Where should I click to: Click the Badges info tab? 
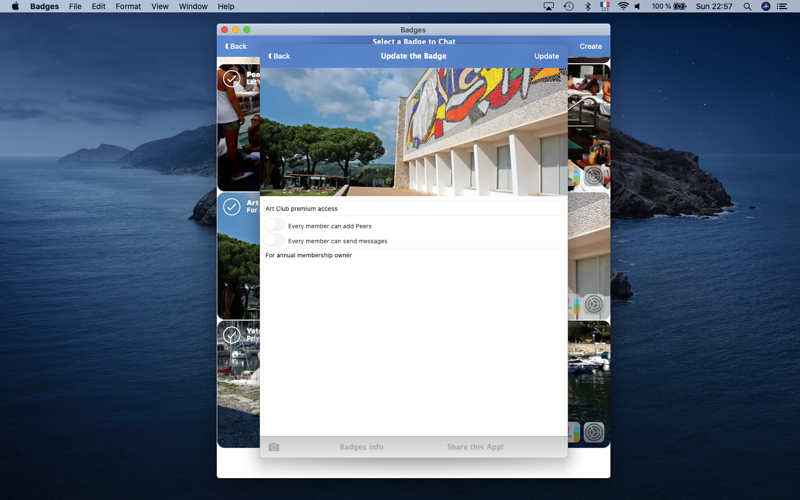tap(362, 447)
